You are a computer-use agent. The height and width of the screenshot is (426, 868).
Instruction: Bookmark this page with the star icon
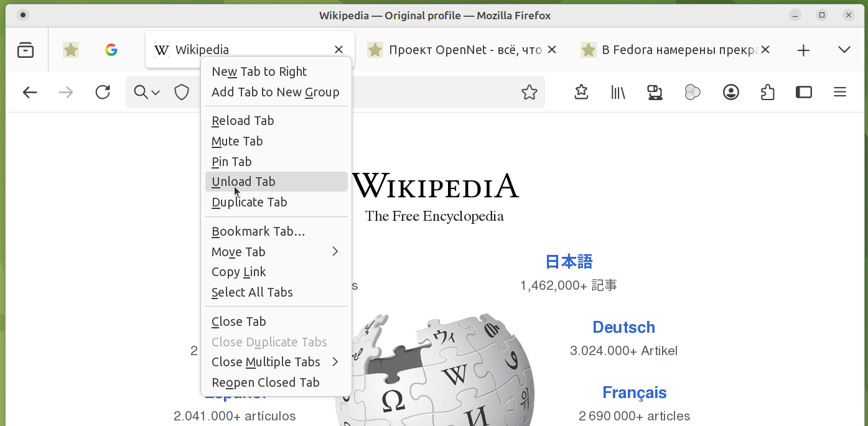[x=529, y=93]
